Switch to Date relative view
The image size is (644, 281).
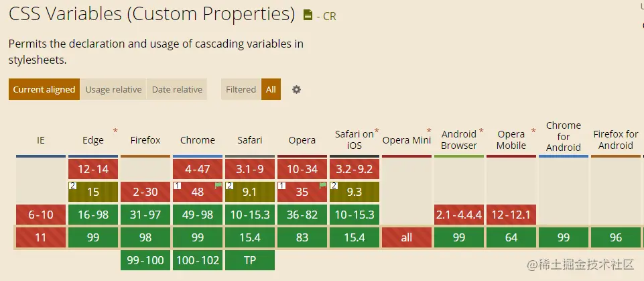click(x=177, y=89)
